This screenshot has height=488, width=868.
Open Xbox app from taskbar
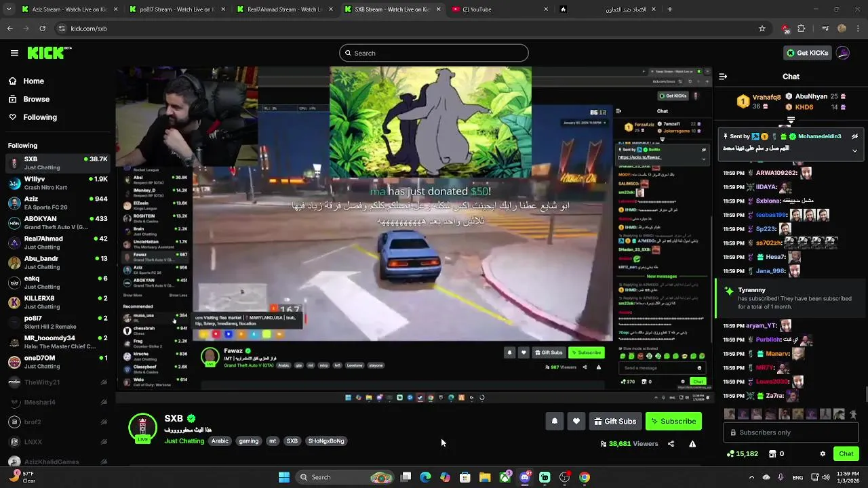[505, 477]
